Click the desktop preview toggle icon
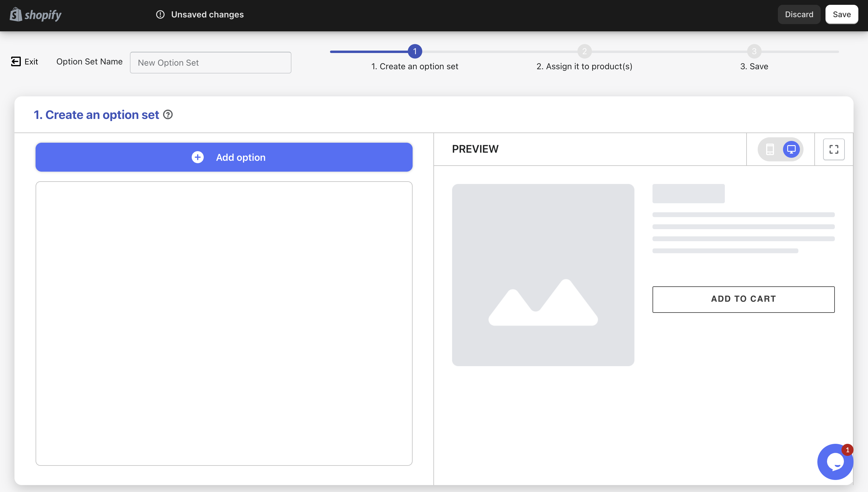868x492 pixels. (x=791, y=150)
